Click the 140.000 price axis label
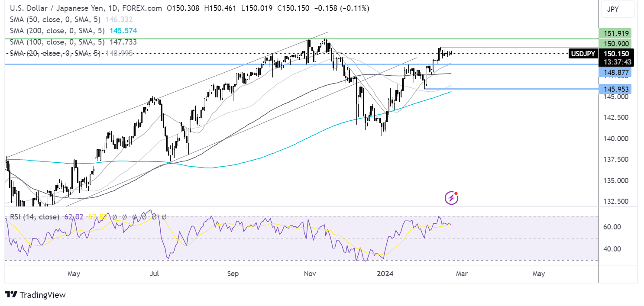Image resolution: width=644 pixels, height=306 pixels. click(x=615, y=139)
